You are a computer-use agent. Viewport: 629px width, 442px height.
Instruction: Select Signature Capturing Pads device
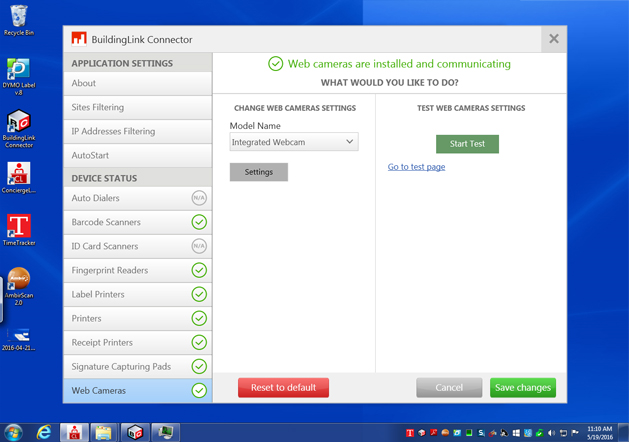[138, 367]
